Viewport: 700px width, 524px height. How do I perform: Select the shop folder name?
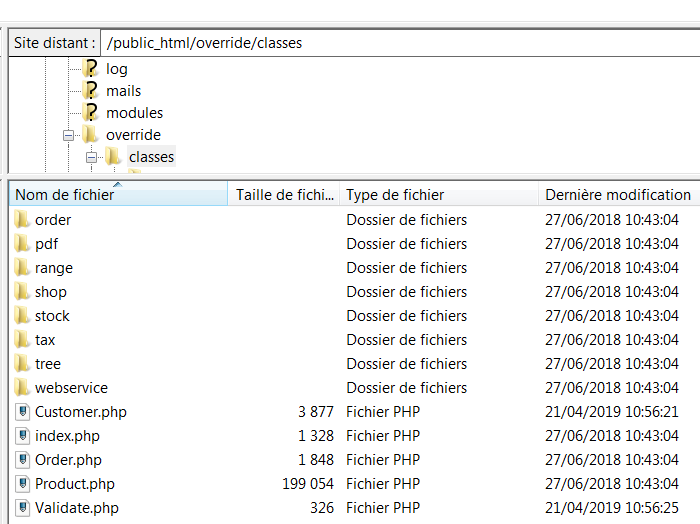(51, 292)
